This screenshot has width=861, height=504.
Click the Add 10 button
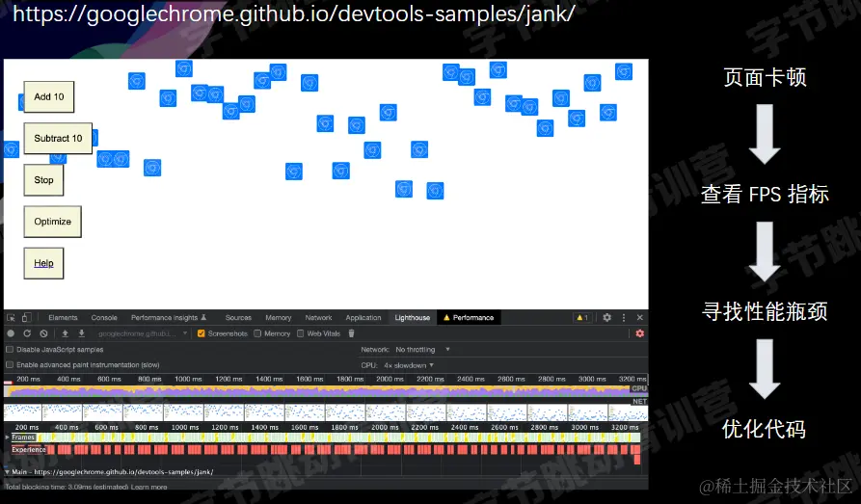pyautogui.click(x=49, y=96)
